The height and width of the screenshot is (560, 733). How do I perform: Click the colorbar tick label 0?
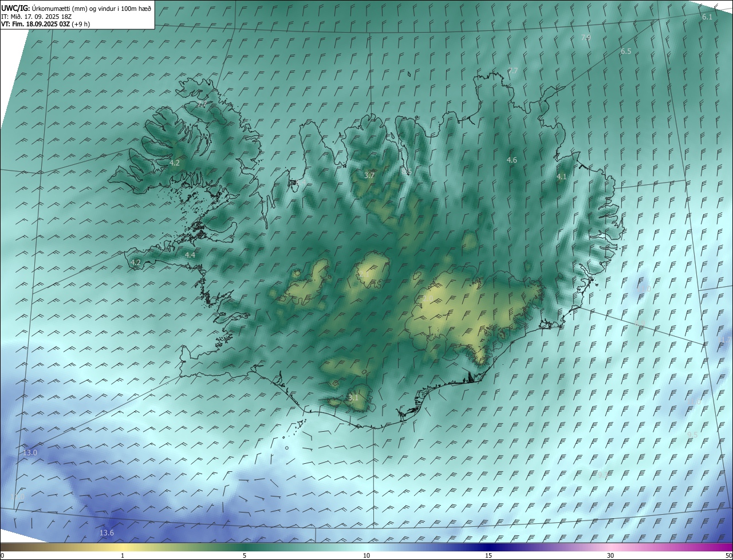(x=2, y=556)
